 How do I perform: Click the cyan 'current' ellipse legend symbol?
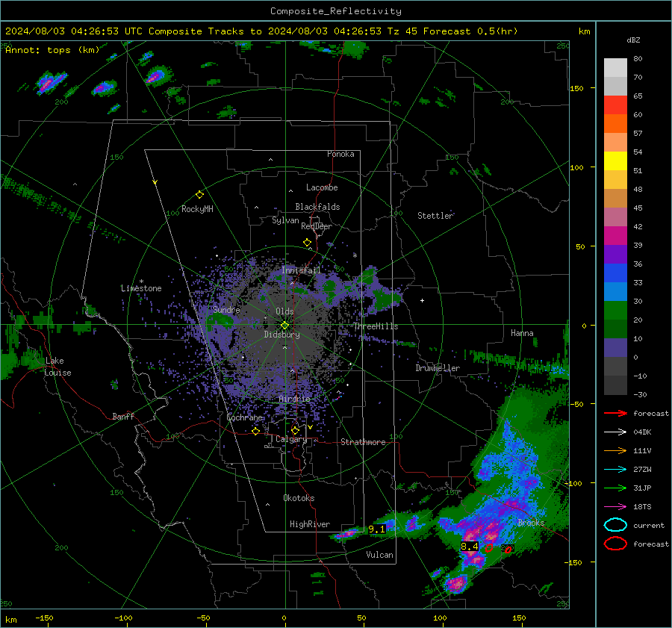[615, 525]
